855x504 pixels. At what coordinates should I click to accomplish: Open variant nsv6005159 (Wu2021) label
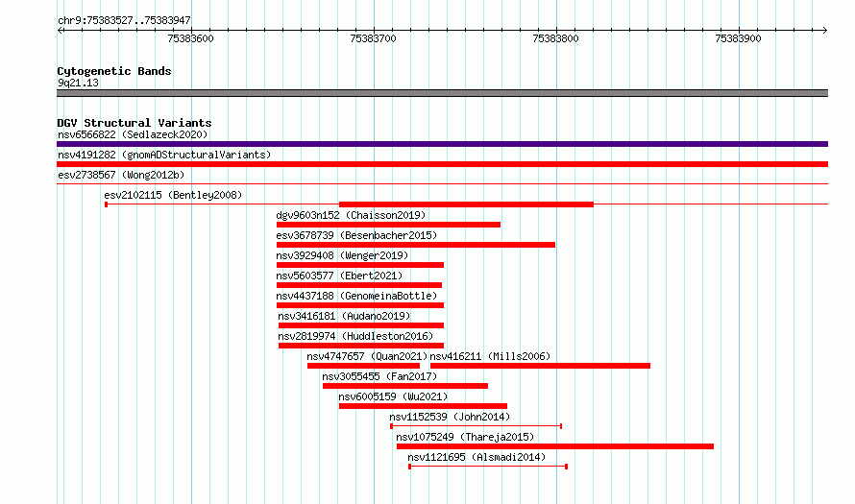(393, 396)
